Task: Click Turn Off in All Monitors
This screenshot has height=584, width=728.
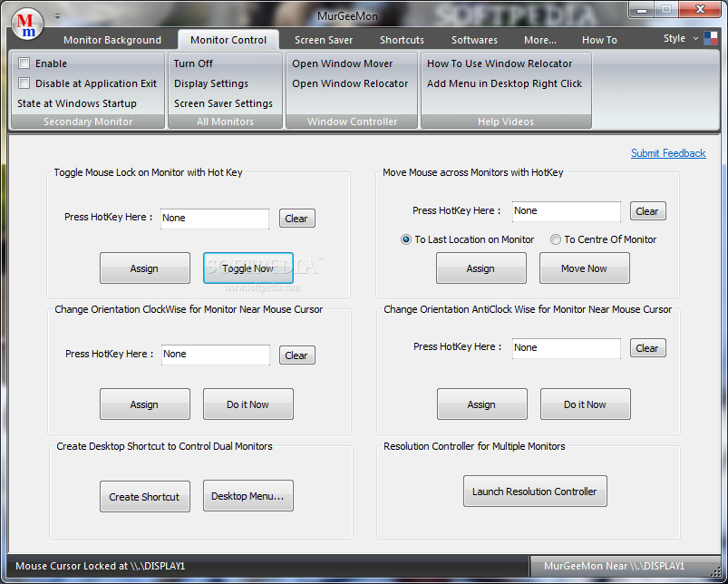Action: pyautogui.click(x=193, y=63)
